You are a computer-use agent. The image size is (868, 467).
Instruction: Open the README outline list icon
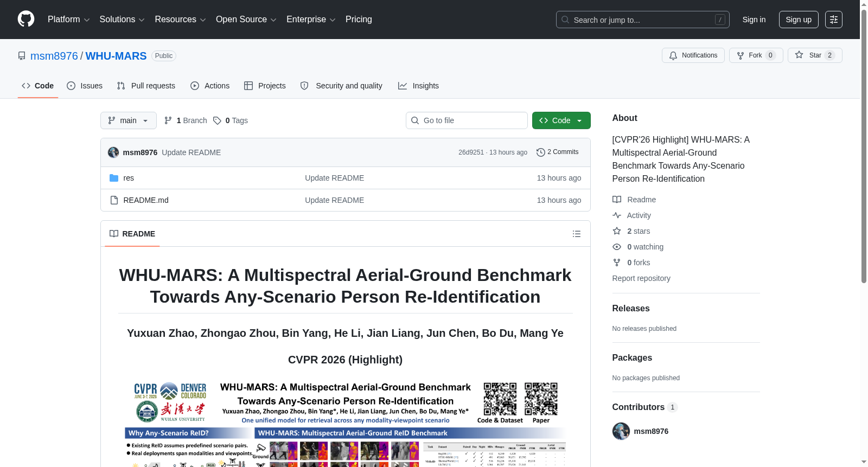click(577, 234)
